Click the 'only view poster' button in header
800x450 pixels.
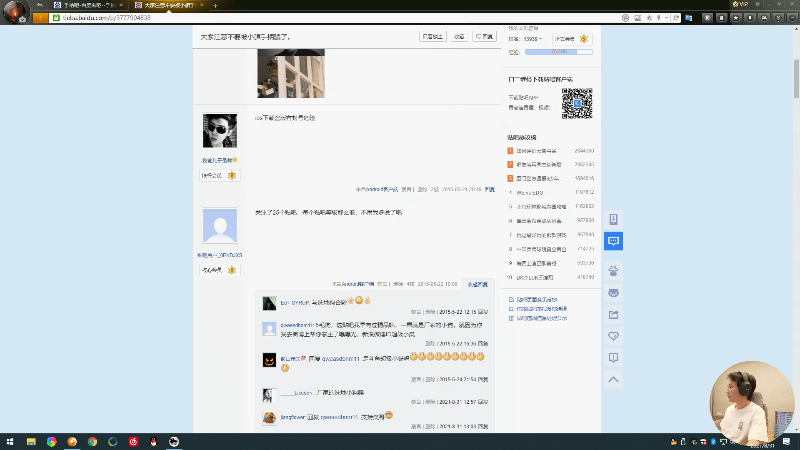pos(433,37)
